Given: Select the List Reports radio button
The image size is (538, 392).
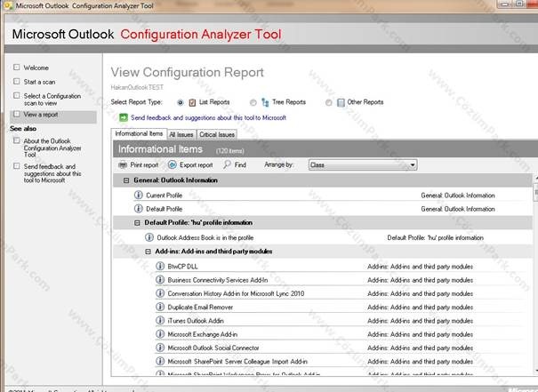Looking at the screenshot, I should coord(181,102).
